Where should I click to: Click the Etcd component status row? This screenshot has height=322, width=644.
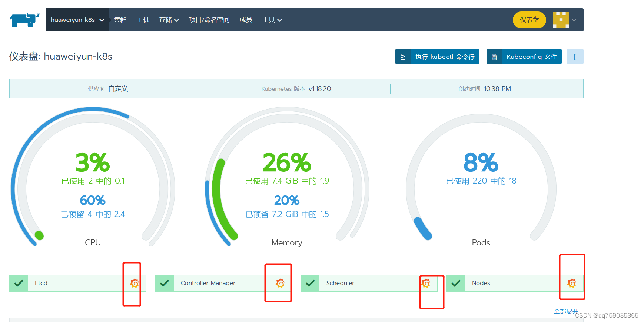point(78,283)
